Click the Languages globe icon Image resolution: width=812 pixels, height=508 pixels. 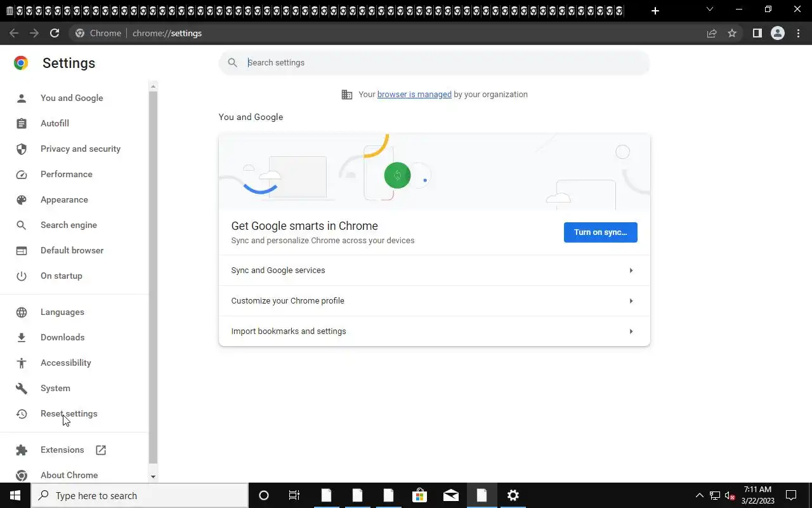[22, 312]
